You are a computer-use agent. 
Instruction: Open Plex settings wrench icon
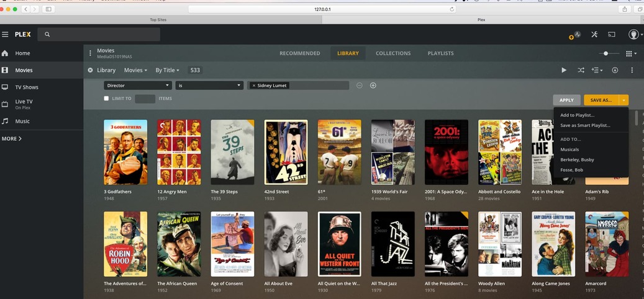(x=594, y=35)
